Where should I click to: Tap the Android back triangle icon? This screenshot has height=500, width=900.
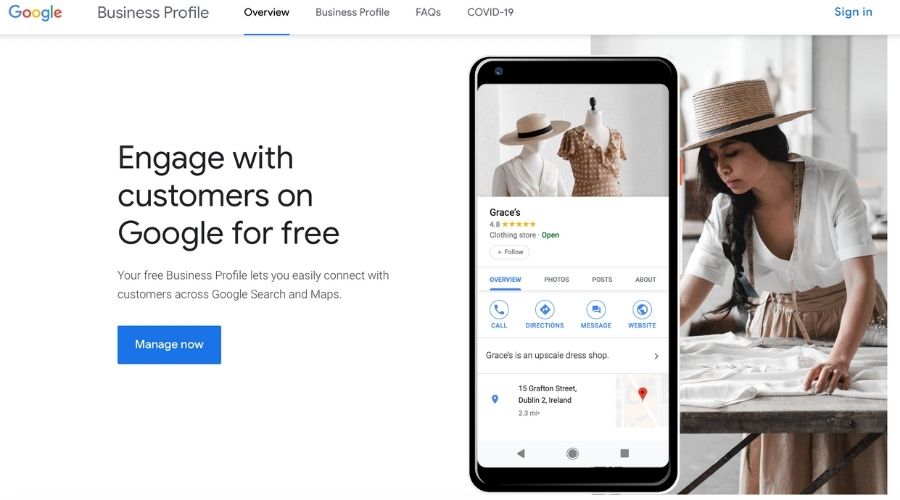coord(521,454)
